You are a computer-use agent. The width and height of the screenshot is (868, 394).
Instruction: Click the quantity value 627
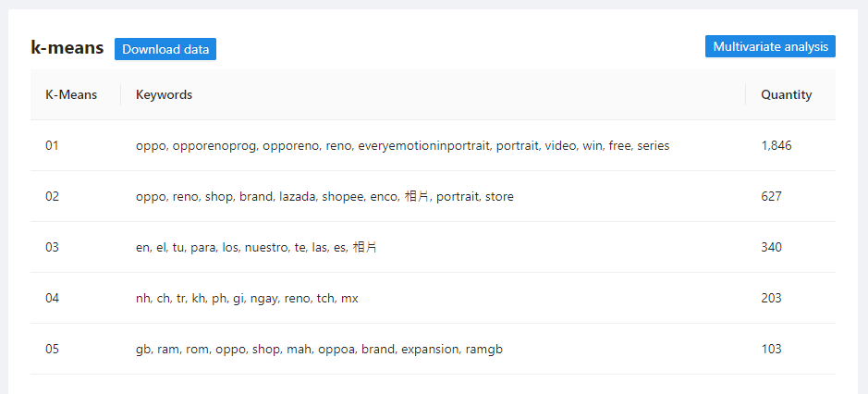[772, 196]
